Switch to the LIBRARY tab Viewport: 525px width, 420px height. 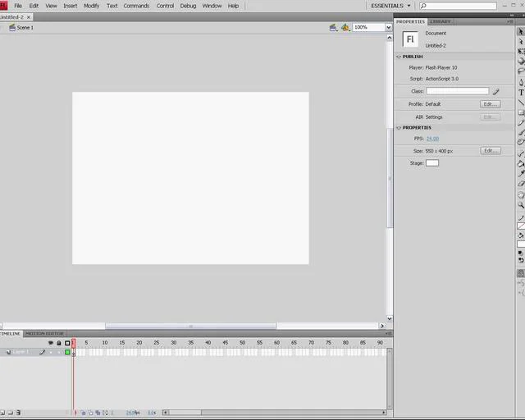click(440, 21)
